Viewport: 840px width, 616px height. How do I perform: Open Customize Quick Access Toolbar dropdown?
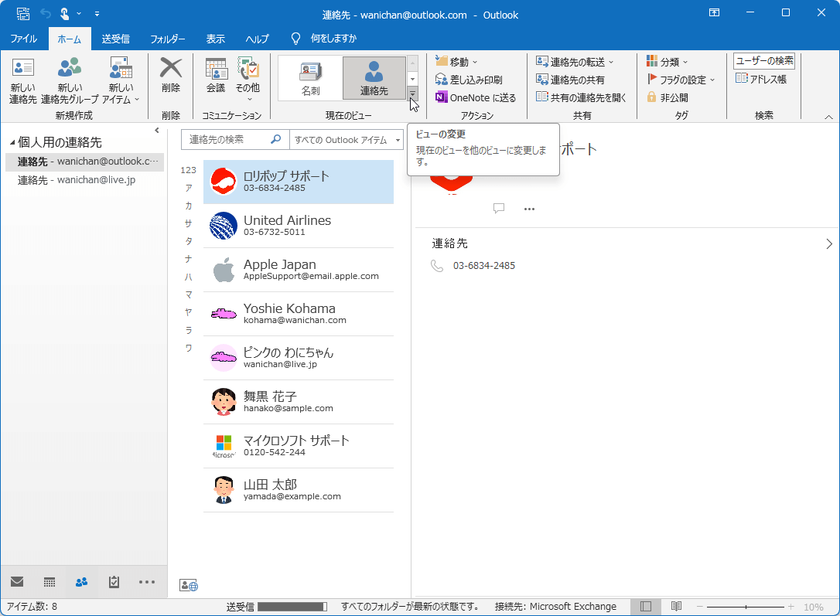point(97,14)
